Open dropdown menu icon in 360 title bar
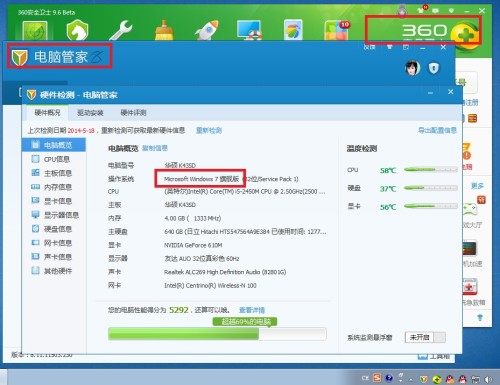Screen dimensions: 500x385 [451, 11]
